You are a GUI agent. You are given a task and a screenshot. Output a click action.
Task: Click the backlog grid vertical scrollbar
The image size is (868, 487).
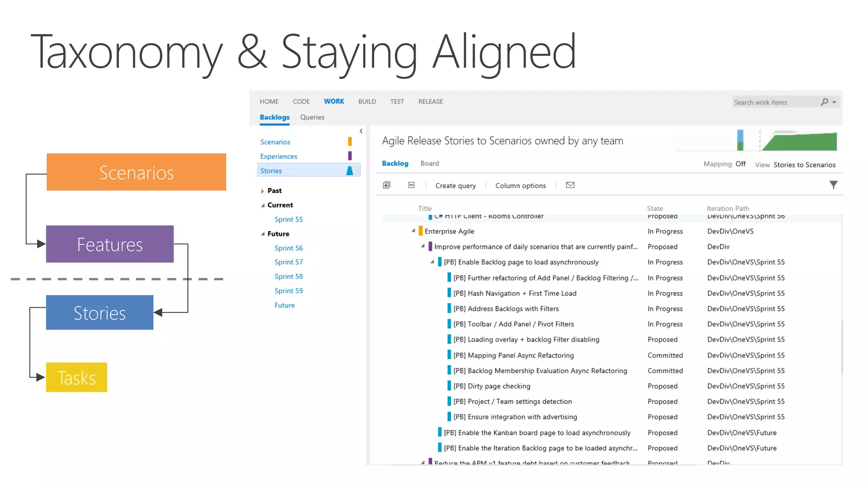pos(841,346)
